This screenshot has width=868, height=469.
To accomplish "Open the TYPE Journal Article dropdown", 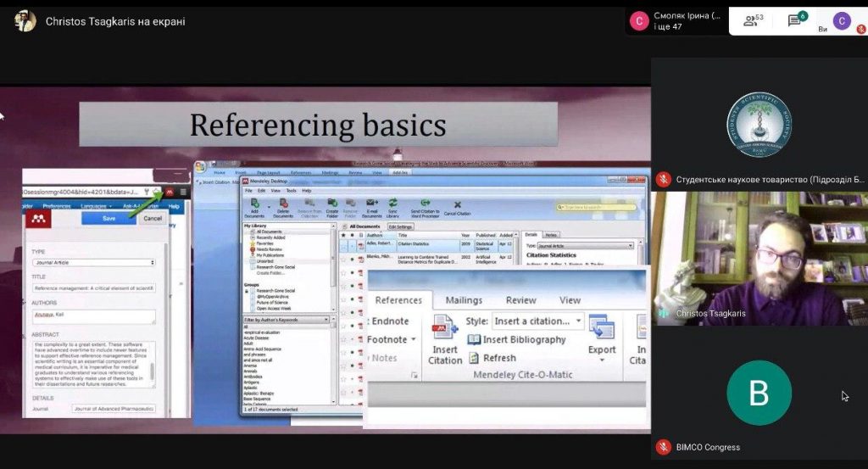I will click(x=93, y=263).
